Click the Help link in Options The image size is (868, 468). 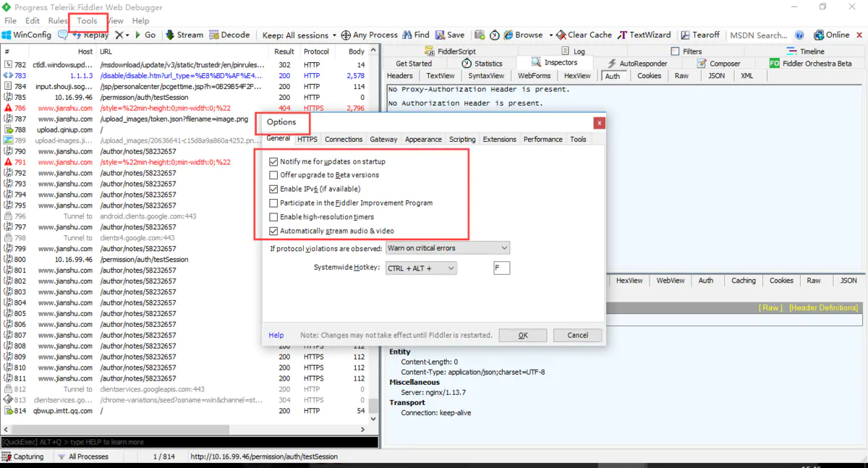[276, 335]
